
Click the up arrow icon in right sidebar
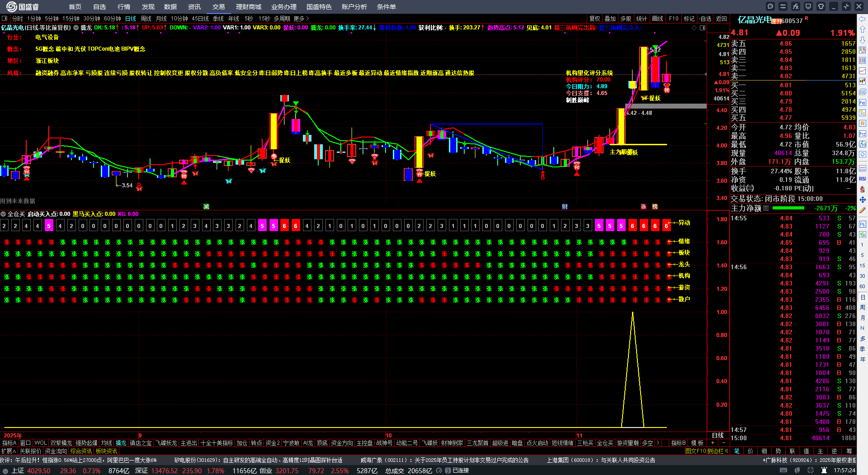pyautogui.click(x=863, y=29)
